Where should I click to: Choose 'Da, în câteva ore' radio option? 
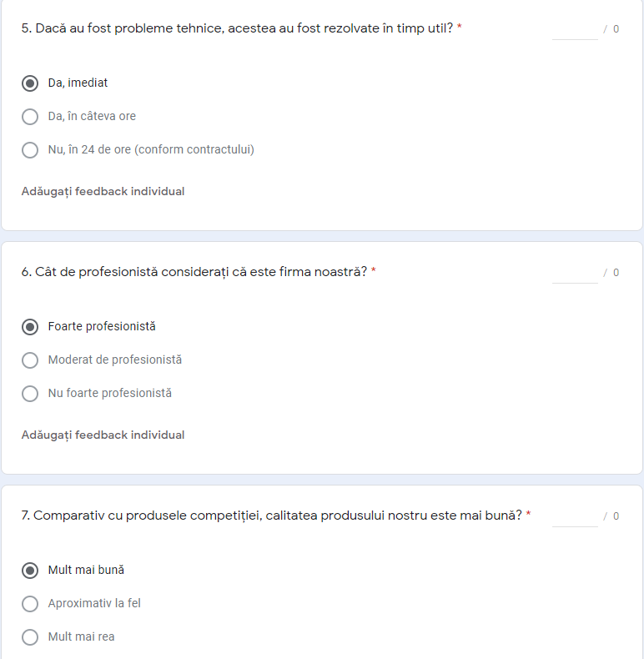pos(30,117)
